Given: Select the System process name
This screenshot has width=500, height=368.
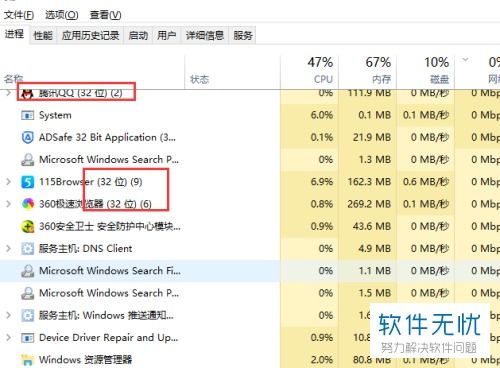Looking at the screenshot, I should pos(55,115).
